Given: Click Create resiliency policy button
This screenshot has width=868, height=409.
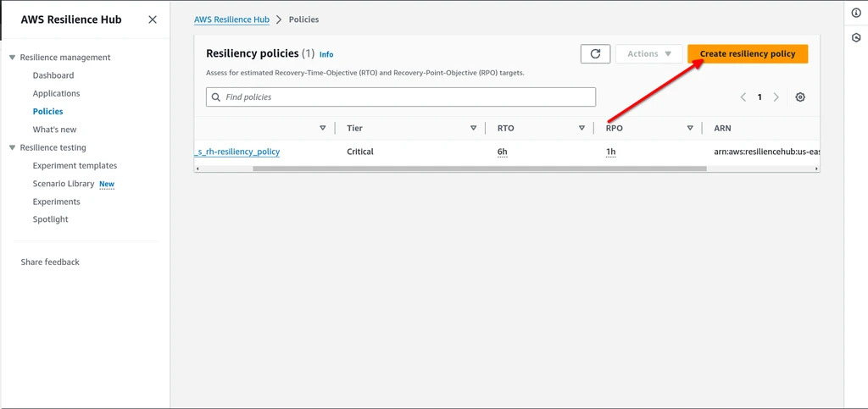Looking at the screenshot, I should tap(748, 53).
